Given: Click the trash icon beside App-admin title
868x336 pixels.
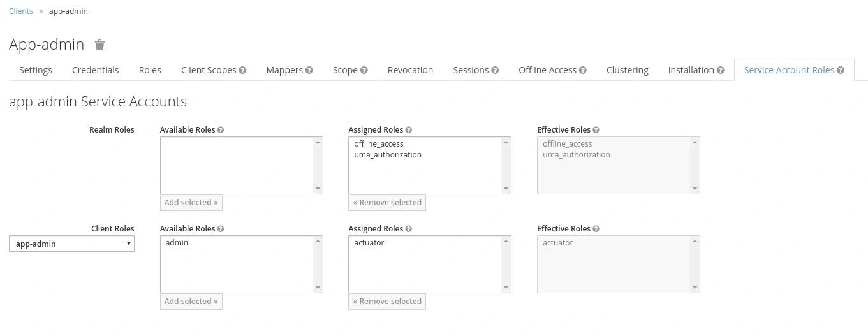Looking at the screenshot, I should (99, 45).
